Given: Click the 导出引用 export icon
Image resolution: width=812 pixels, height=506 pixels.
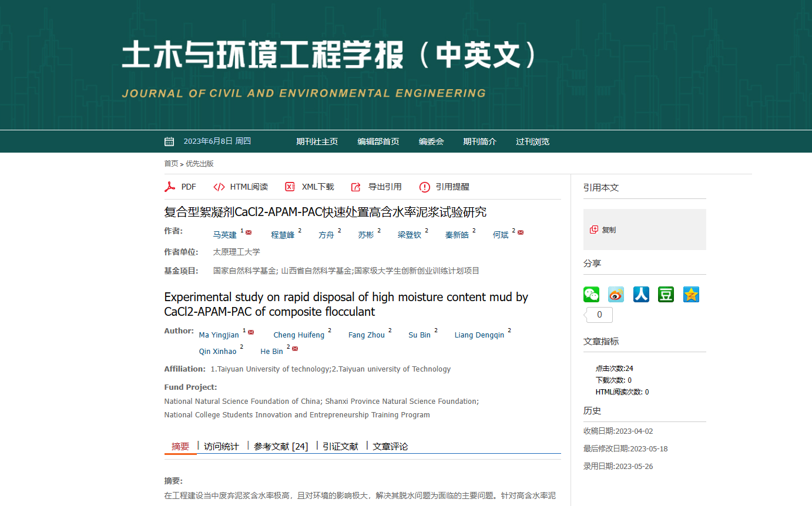Looking at the screenshot, I should click(356, 187).
